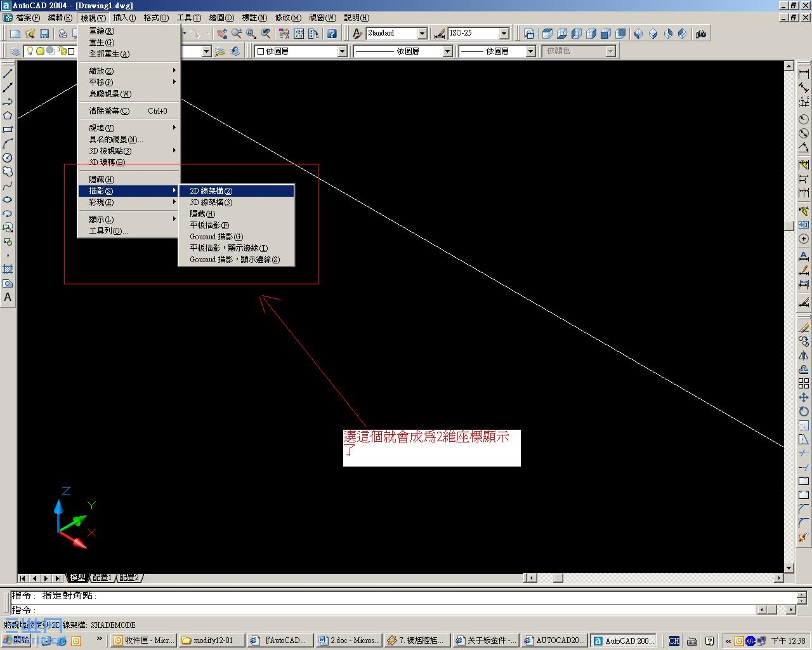Click the Print plot icon

tap(63, 34)
